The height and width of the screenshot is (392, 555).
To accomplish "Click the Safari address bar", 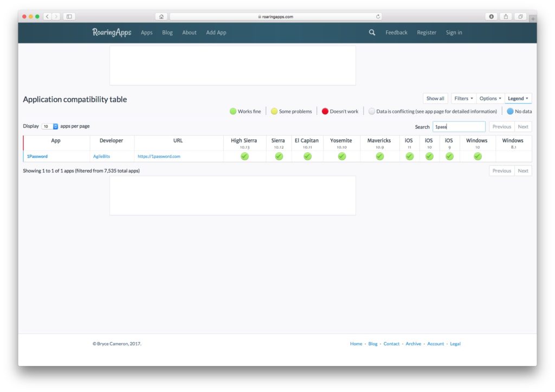I will click(275, 16).
